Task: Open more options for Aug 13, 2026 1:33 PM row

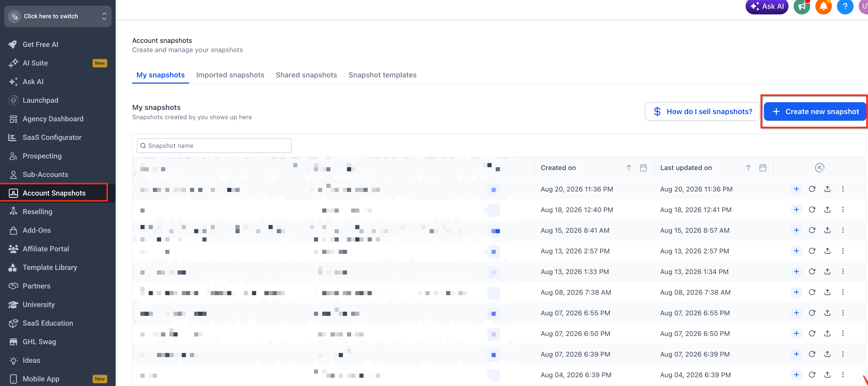Action: point(843,271)
